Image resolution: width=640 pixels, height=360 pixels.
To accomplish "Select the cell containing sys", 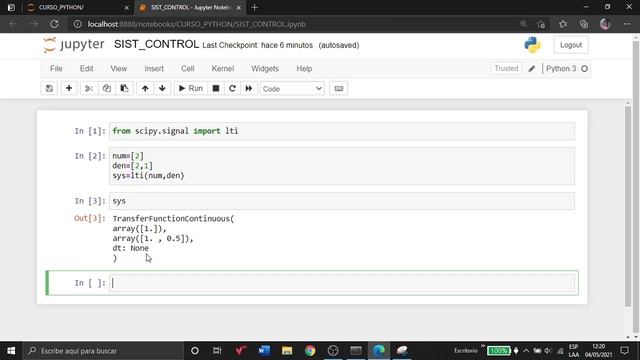I will [342, 201].
